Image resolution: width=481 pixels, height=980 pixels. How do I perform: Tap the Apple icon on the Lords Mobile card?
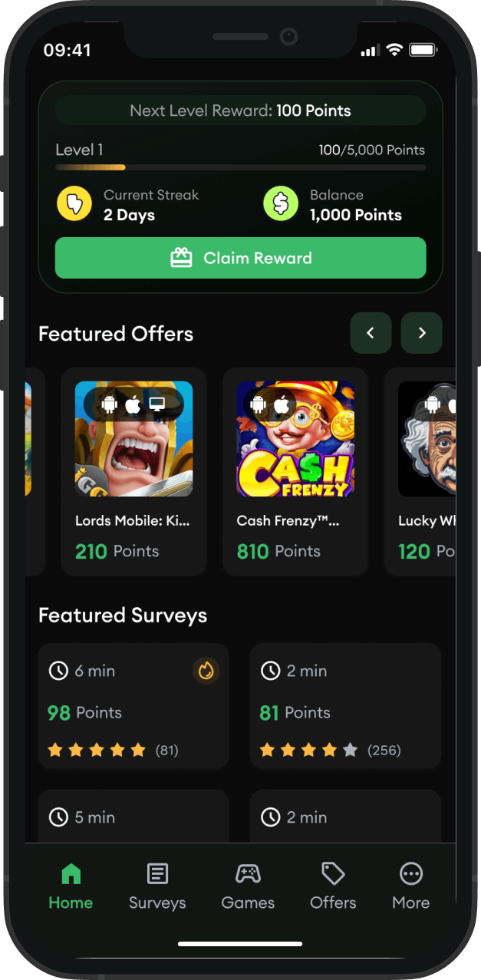(133, 404)
